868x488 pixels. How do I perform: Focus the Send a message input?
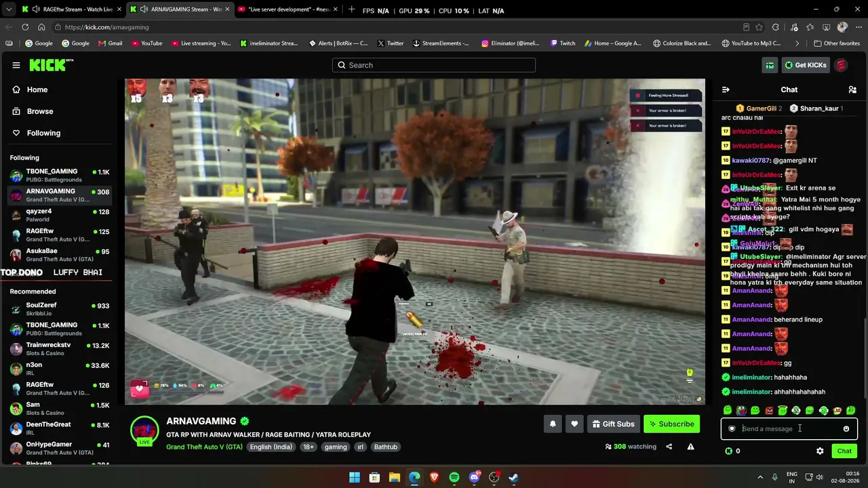789,429
